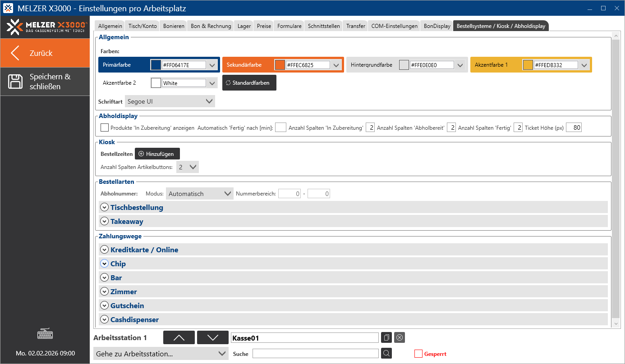
Task: Open the Primärfarbe color dropdown
Action: (212, 65)
